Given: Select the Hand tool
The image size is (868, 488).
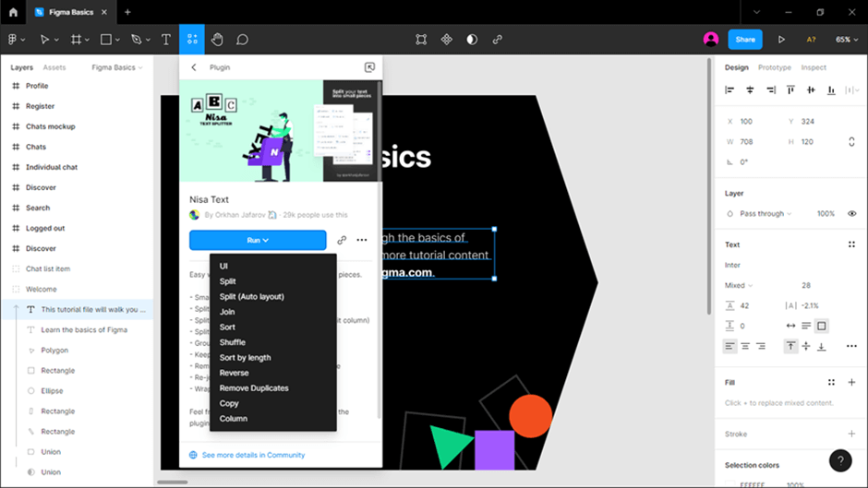Looking at the screenshot, I should coord(217,40).
